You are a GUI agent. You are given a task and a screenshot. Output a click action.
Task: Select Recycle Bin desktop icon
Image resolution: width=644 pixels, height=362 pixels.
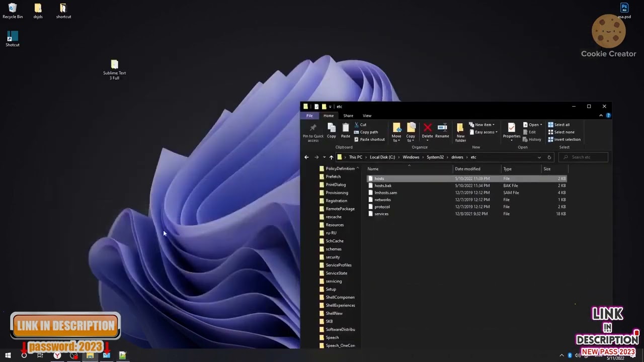click(x=13, y=11)
